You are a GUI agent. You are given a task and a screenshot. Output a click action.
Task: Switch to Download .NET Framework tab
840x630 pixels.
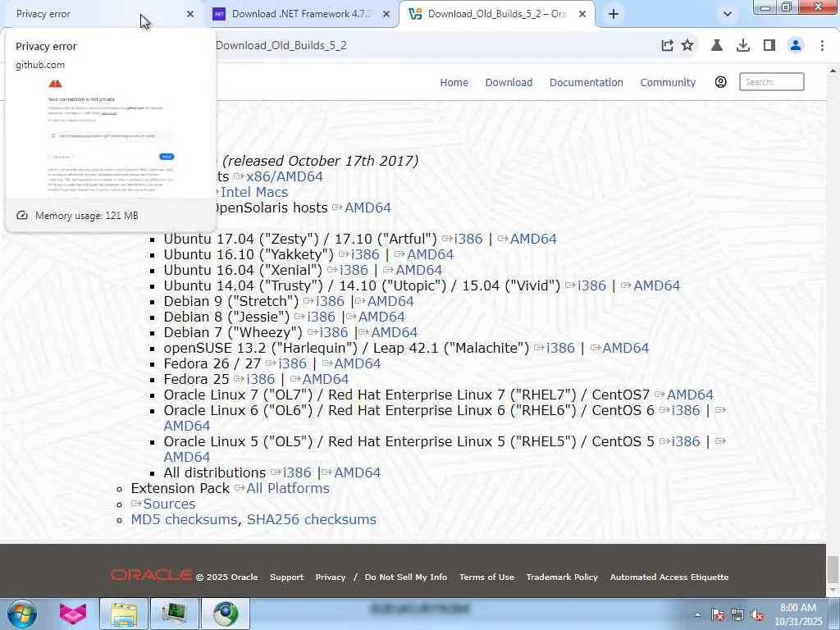pos(301,14)
